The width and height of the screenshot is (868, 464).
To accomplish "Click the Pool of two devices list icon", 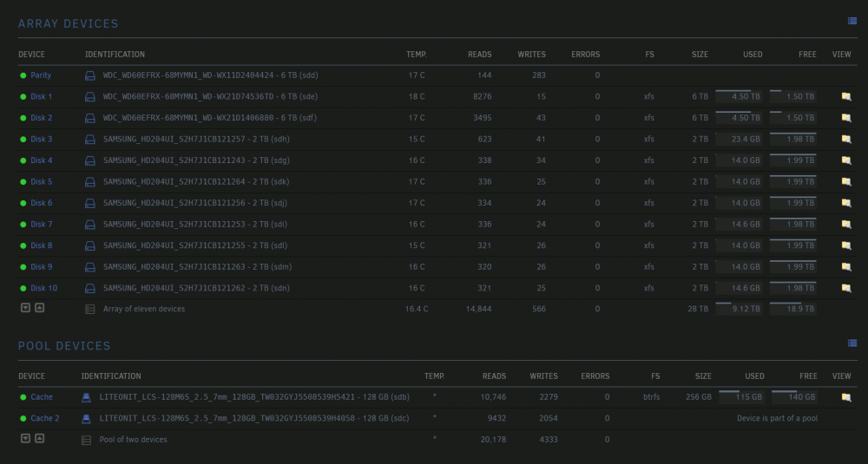I will pyautogui.click(x=86, y=441).
